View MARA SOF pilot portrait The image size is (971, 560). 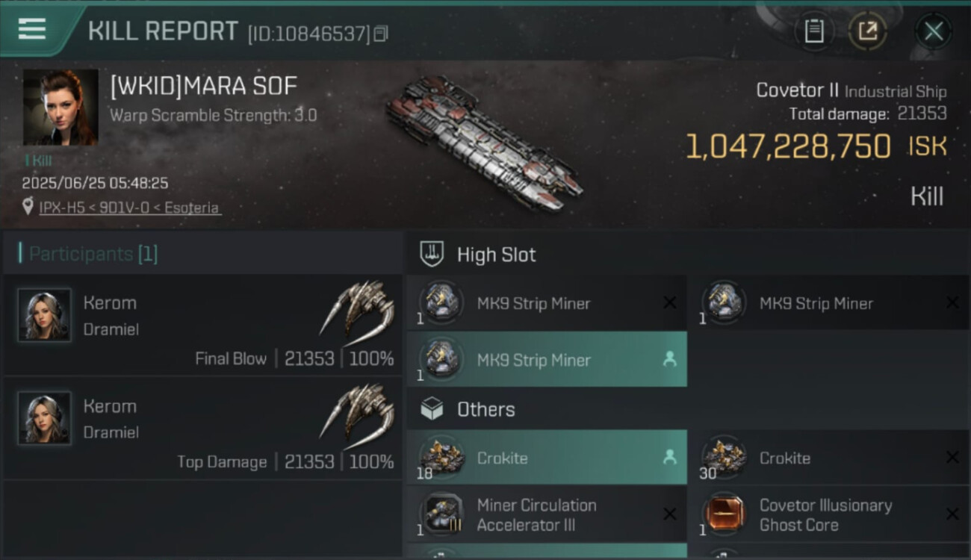(61, 108)
